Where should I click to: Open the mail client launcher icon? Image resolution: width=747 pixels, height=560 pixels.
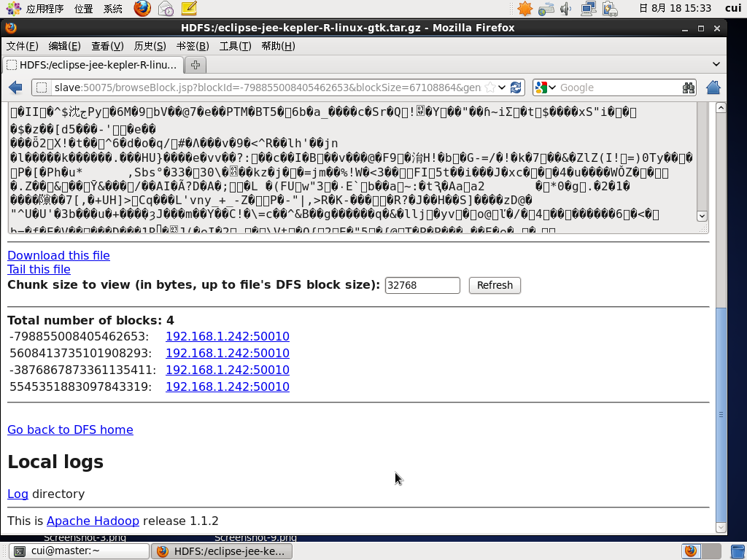[166, 8]
